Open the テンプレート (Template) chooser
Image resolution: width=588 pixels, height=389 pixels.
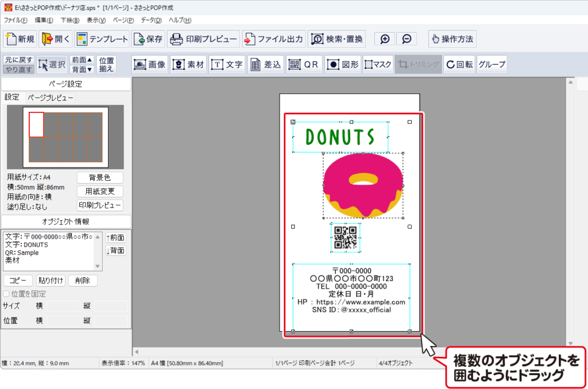[102, 39]
